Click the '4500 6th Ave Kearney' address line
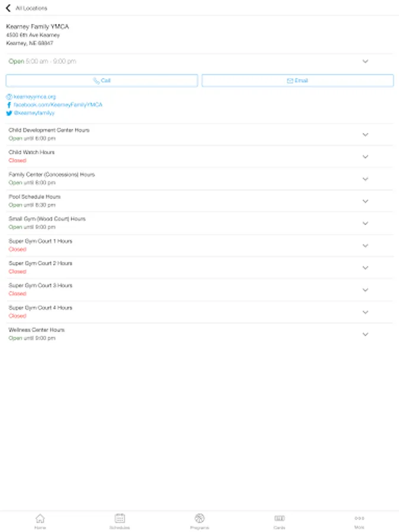This screenshot has width=399, height=532. click(x=33, y=35)
